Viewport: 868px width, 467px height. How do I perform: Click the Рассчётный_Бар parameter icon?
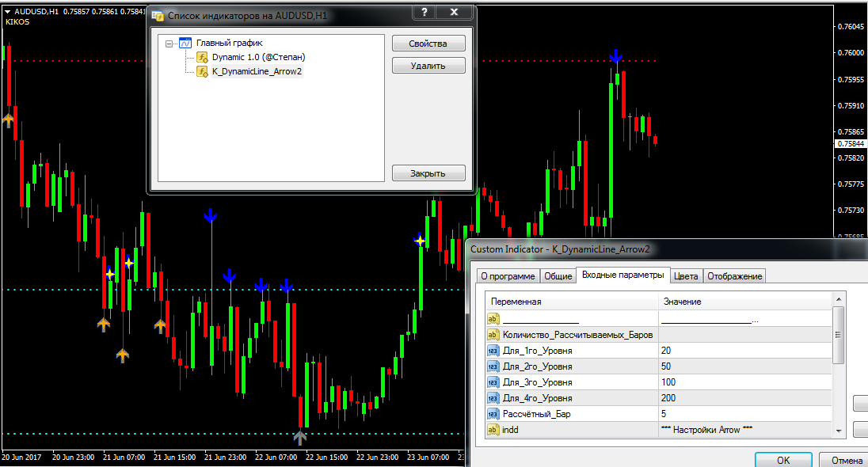(x=493, y=413)
